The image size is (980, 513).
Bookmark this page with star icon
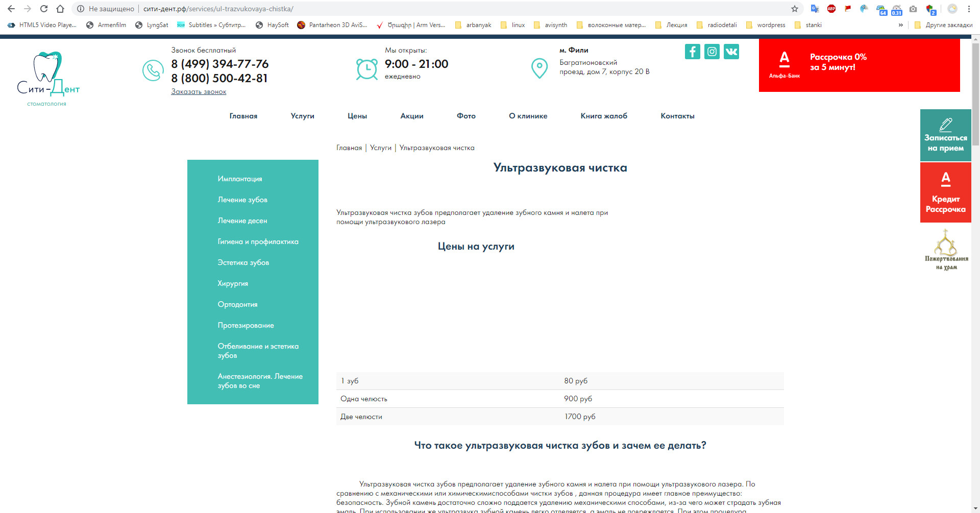pos(794,9)
